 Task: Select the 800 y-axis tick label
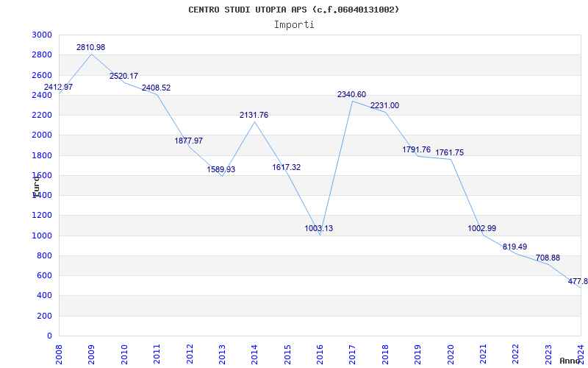tap(44, 255)
